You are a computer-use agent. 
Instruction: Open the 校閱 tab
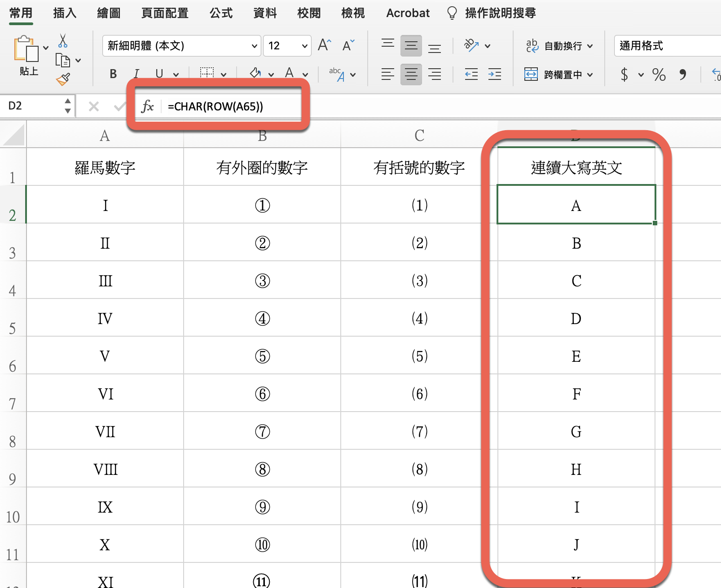click(309, 13)
